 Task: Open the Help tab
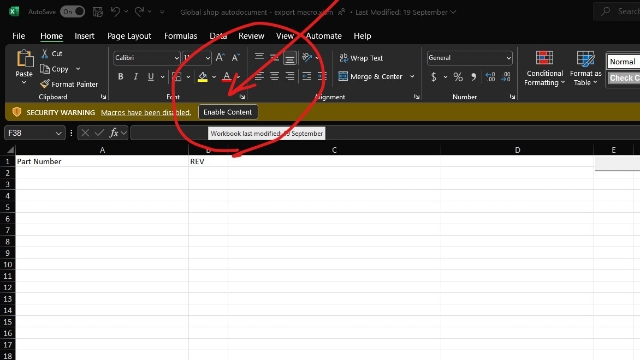pyautogui.click(x=362, y=36)
